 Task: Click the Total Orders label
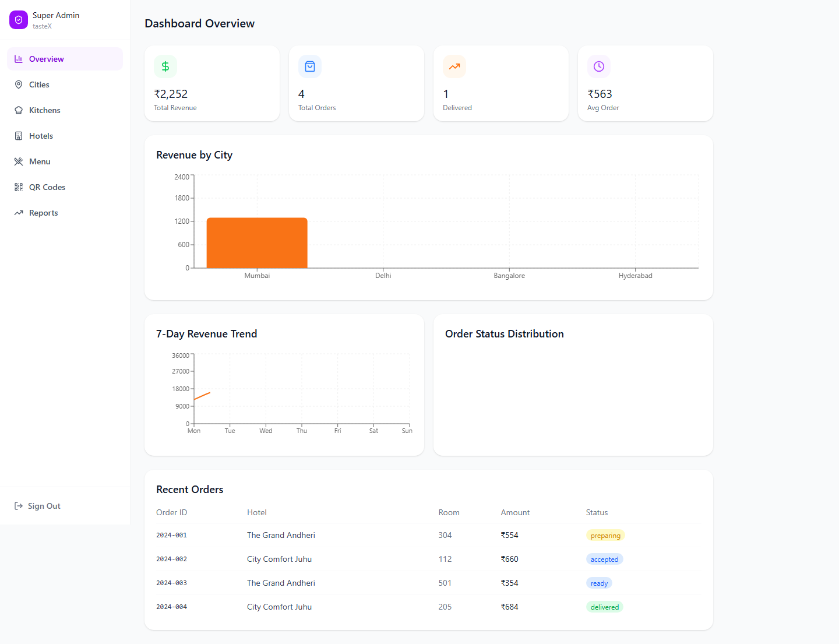coord(317,108)
